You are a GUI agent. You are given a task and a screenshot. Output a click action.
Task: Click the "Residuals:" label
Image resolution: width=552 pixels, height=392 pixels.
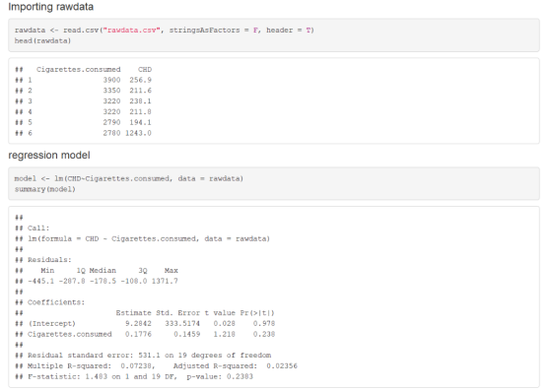point(49,260)
